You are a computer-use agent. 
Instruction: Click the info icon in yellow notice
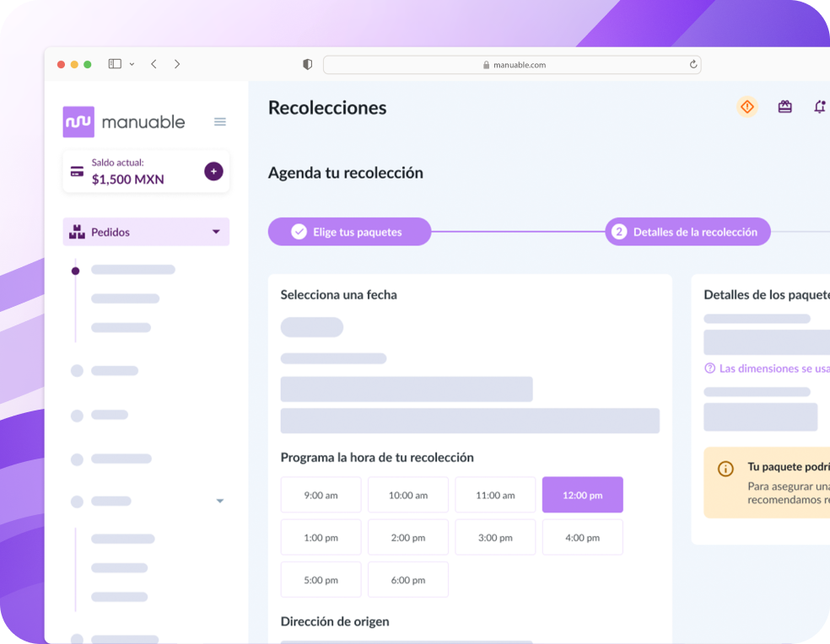pos(725,469)
